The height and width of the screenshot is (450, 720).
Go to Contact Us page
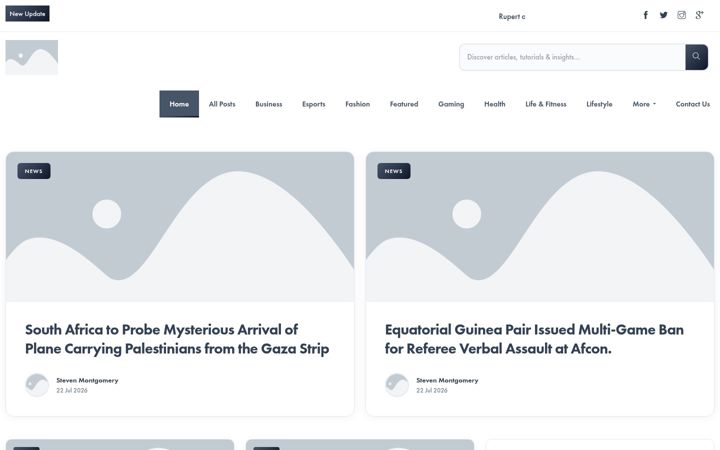click(x=692, y=104)
